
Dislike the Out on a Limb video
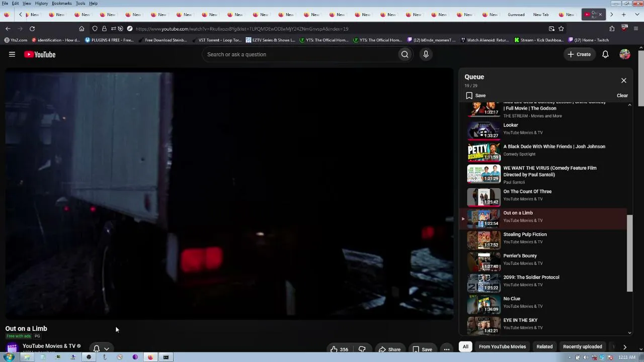click(x=362, y=349)
